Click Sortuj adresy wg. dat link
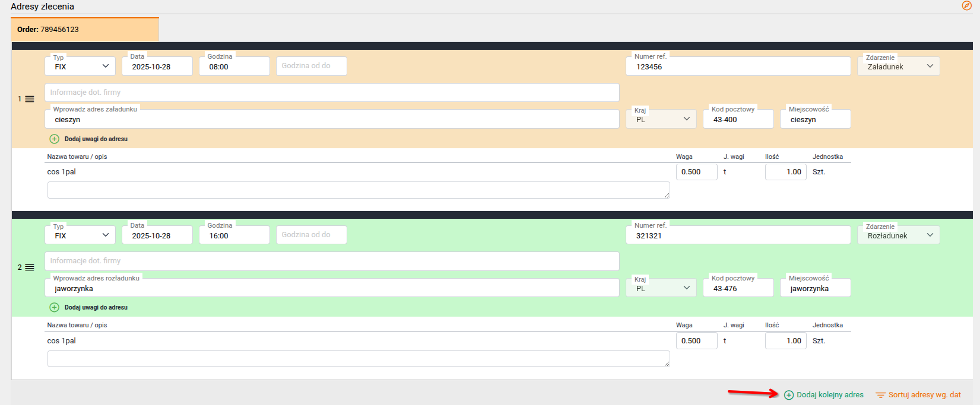Viewport: 980px width, 405px height. click(924, 395)
